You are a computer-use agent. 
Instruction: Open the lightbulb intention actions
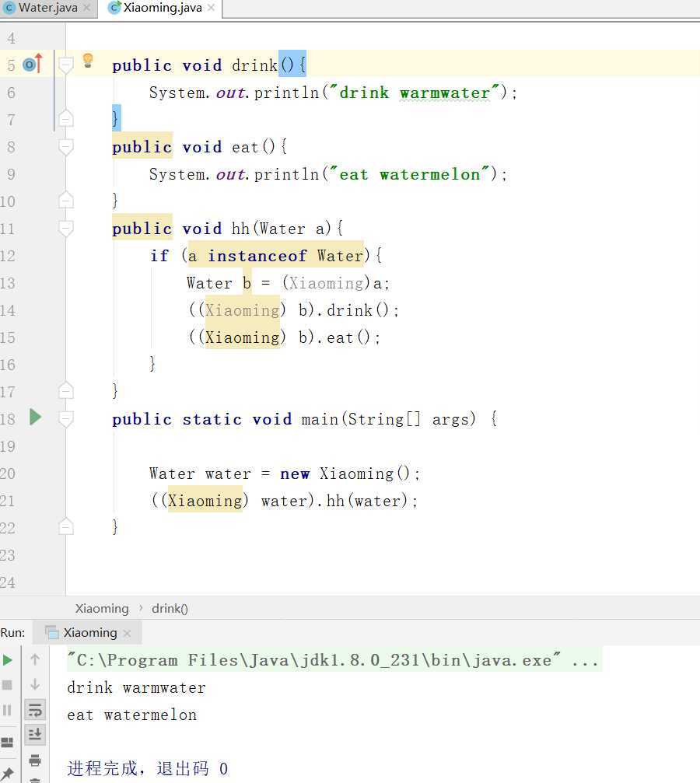tap(88, 61)
